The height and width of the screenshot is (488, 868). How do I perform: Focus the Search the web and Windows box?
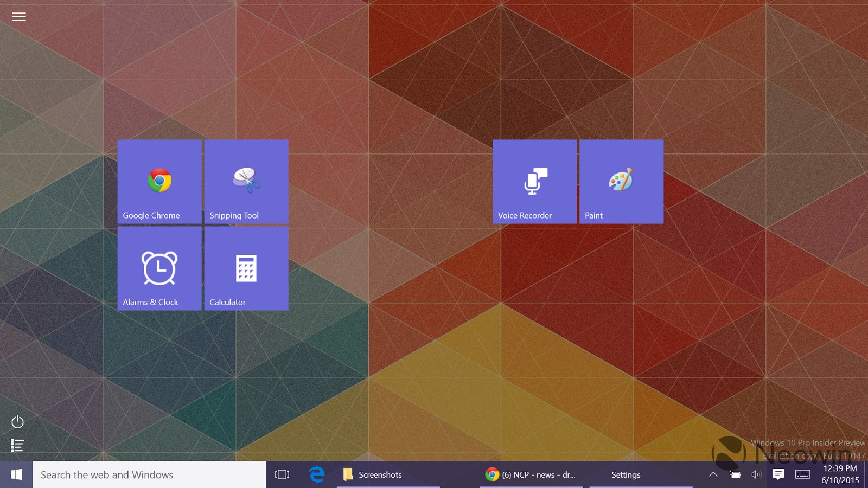tap(149, 474)
